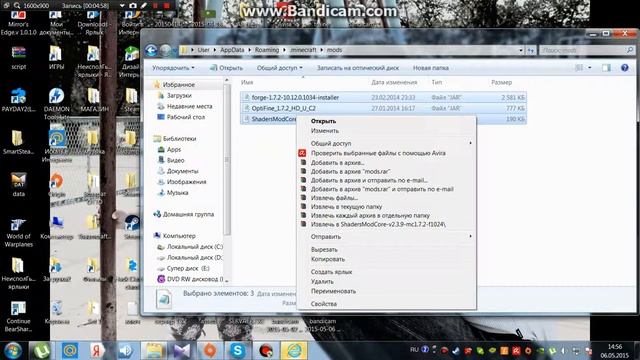Click the RU language indicator in tray
This screenshot has width=640, height=360.
coord(414,349)
